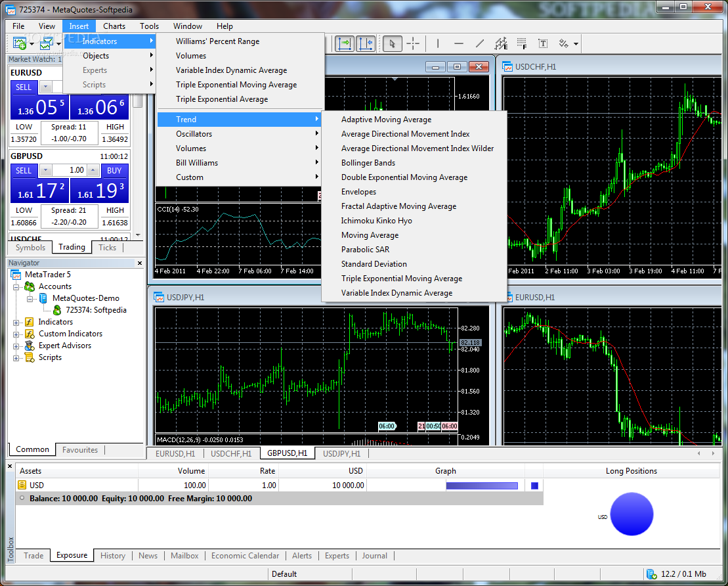This screenshot has width=728, height=586.
Task: Open the Charts menu
Action: tap(114, 26)
